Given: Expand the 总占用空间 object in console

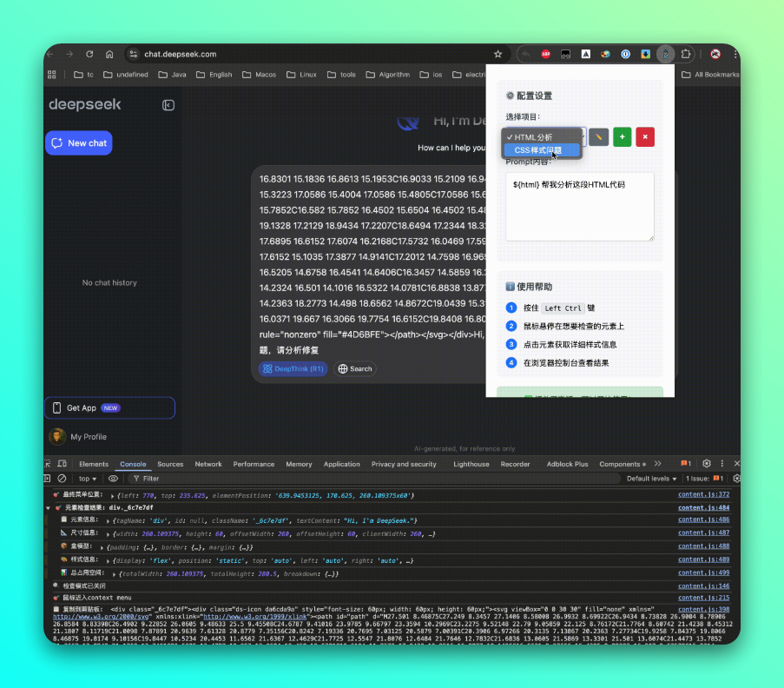Looking at the screenshot, I should click(x=114, y=574).
